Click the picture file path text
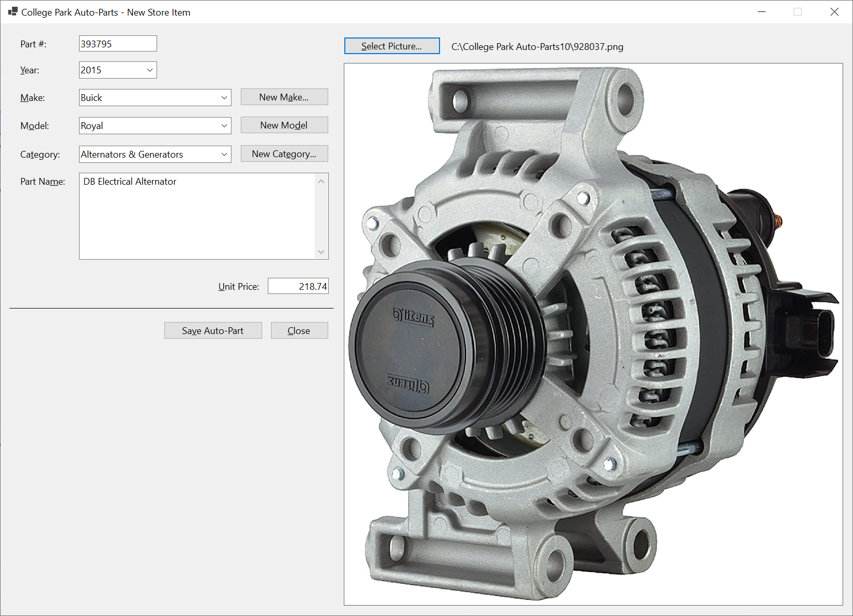Screen dimensions: 853x616 pyautogui.click(x=537, y=47)
